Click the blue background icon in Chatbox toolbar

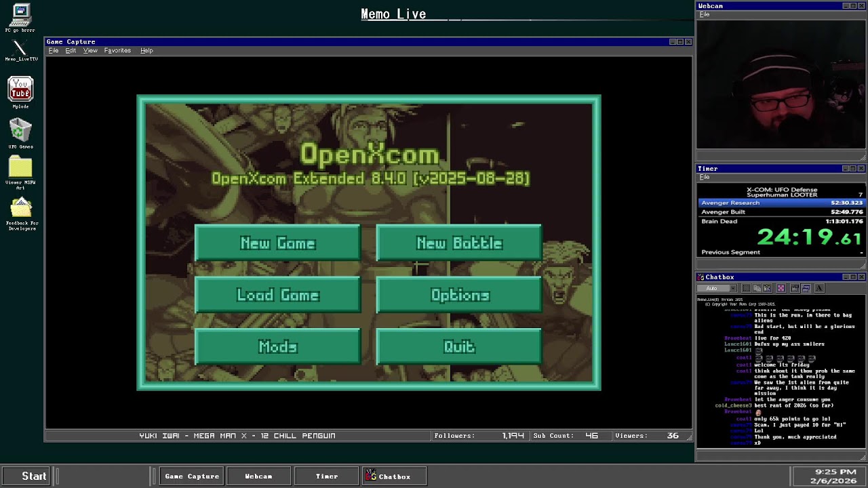(806, 288)
